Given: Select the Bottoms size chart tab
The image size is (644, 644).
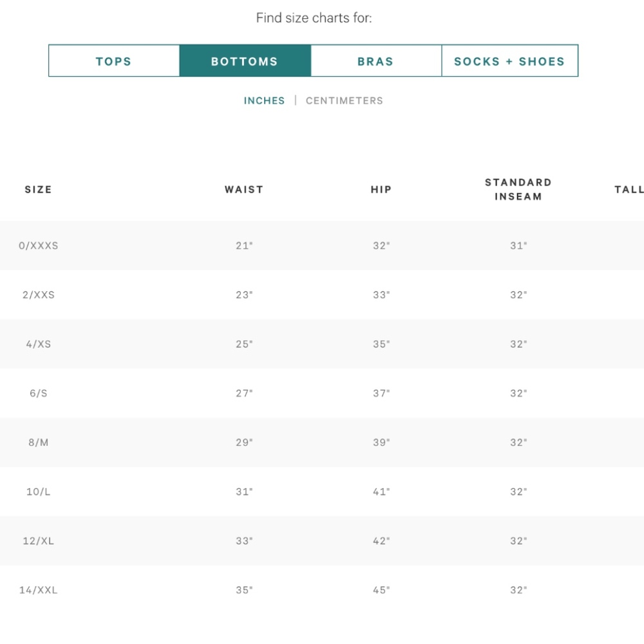Looking at the screenshot, I should [x=245, y=61].
